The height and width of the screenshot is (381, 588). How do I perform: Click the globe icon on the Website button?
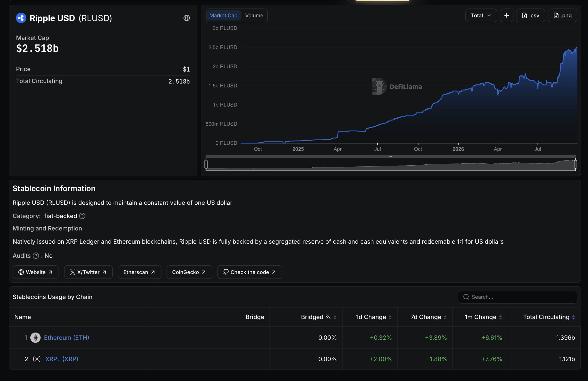click(21, 272)
